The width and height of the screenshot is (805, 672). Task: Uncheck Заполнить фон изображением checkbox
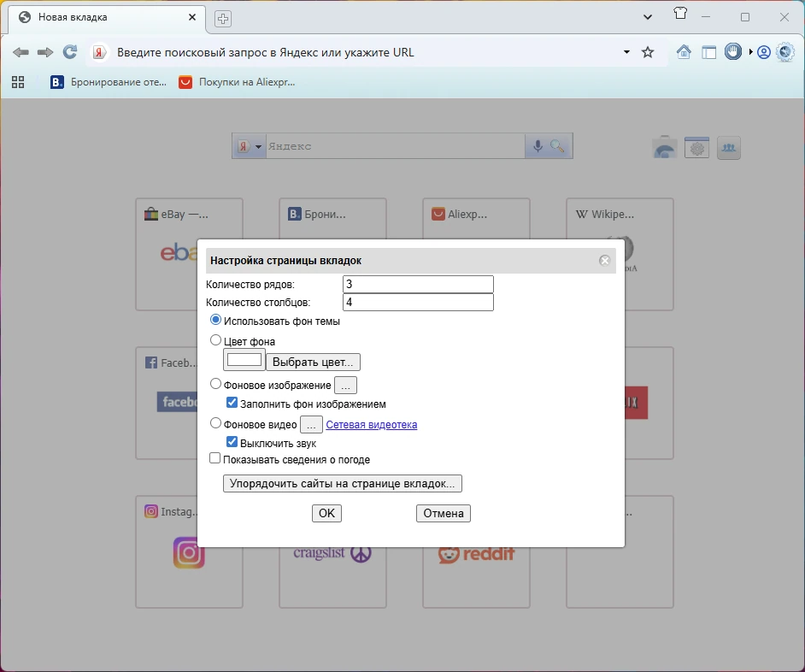[232, 403]
